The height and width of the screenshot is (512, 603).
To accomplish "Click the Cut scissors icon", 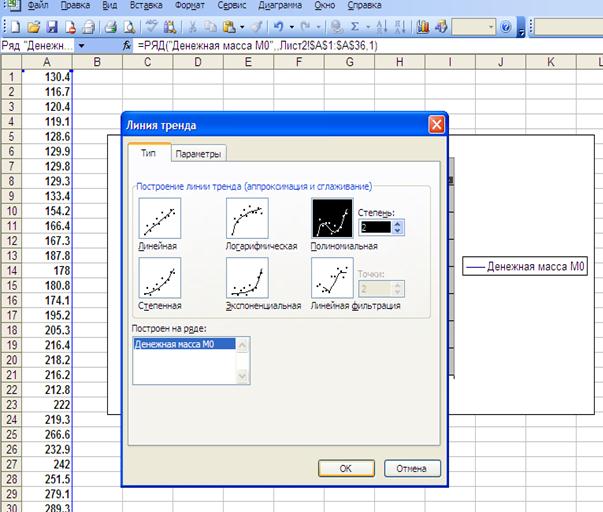I will 192,27.
